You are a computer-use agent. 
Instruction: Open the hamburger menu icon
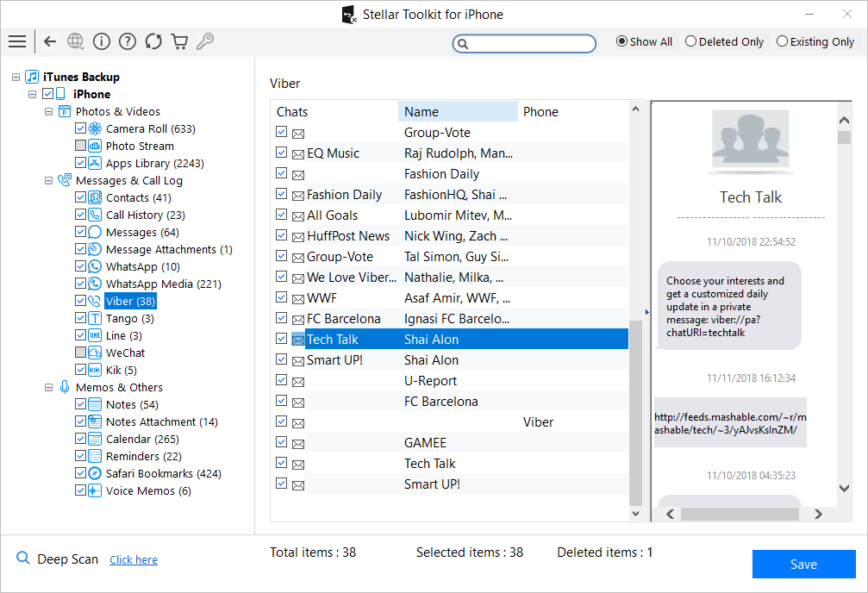[x=16, y=41]
